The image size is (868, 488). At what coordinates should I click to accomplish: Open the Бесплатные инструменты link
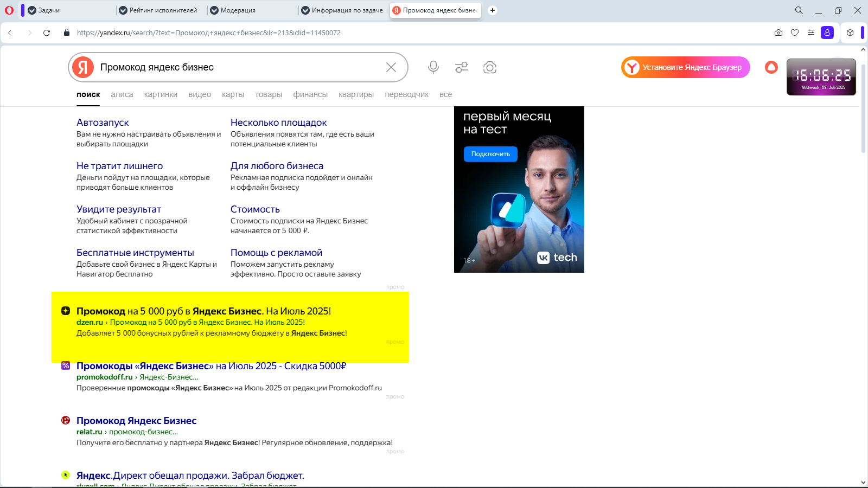pyautogui.click(x=135, y=253)
